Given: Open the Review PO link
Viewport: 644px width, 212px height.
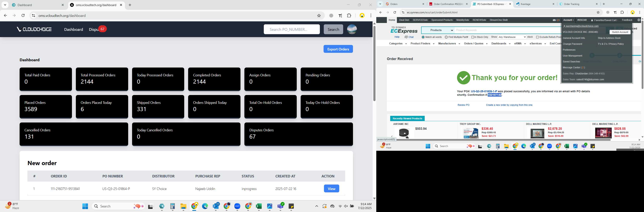Looking at the screenshot, I should (463, 105).
